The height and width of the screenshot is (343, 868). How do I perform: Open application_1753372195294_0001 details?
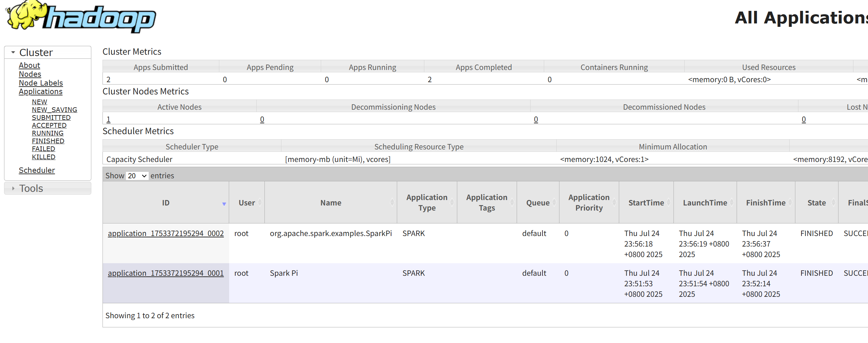click(166, 273)
